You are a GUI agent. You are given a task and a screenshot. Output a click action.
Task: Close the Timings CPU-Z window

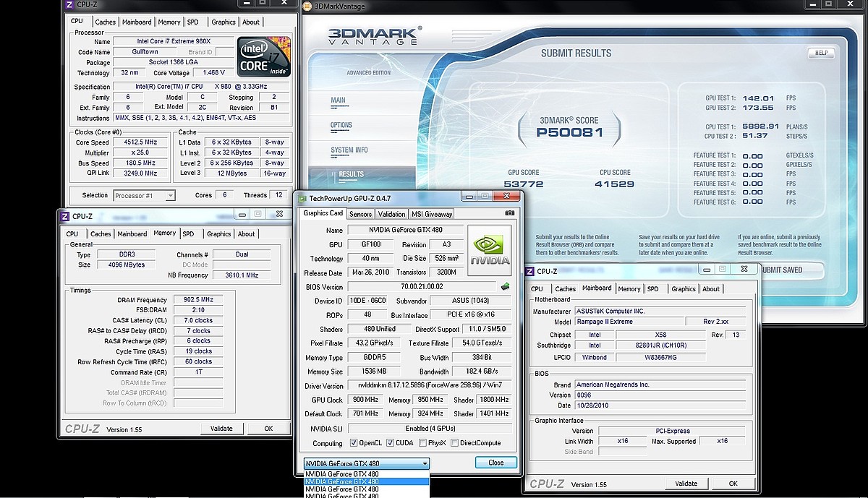coord(279,214)
